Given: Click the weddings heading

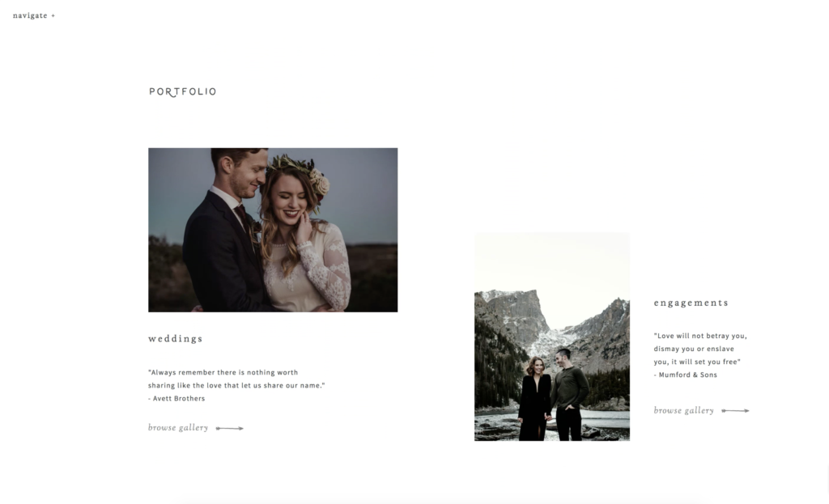Looking at the screenshot, I should [x=176, y=339].
